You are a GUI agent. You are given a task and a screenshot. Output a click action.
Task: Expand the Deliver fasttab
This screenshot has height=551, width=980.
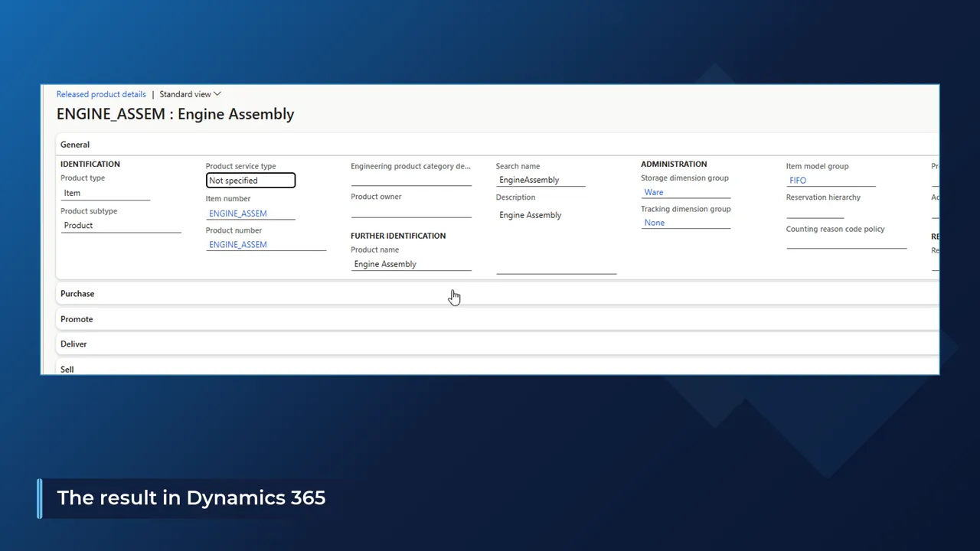click(x=498, y=344)
